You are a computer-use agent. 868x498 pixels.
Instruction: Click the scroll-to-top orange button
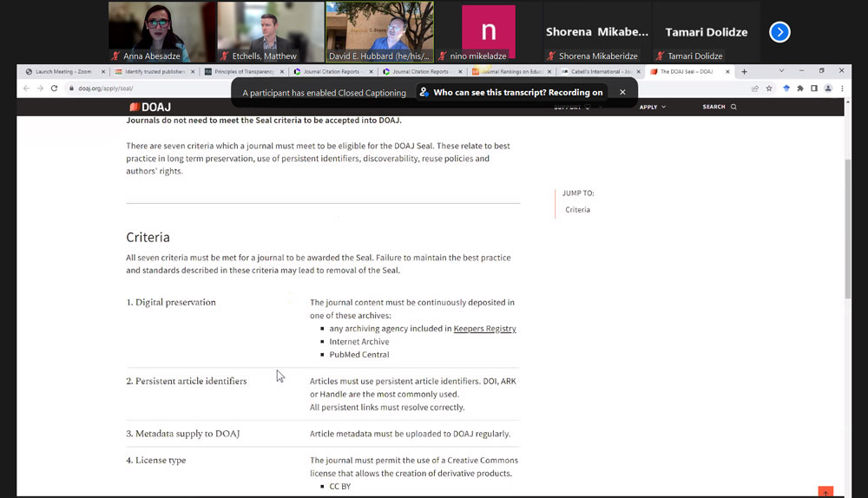coord(825,492)
